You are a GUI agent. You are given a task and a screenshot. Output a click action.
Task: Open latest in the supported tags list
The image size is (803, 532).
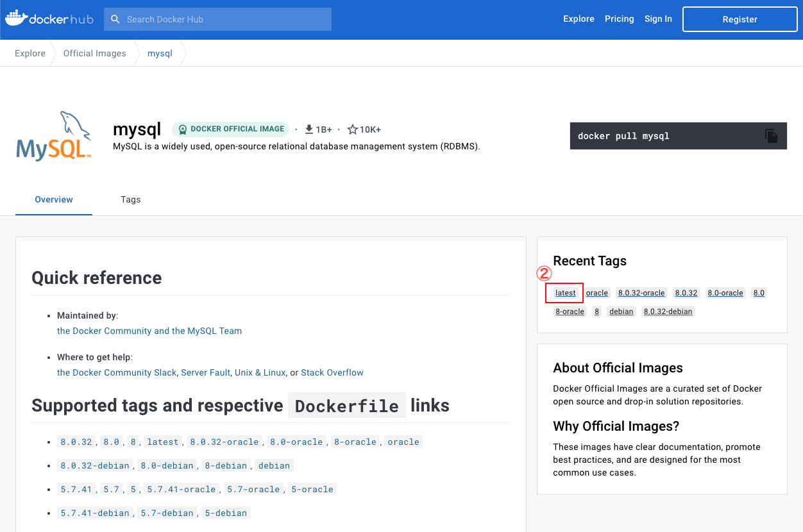(163, 442)
